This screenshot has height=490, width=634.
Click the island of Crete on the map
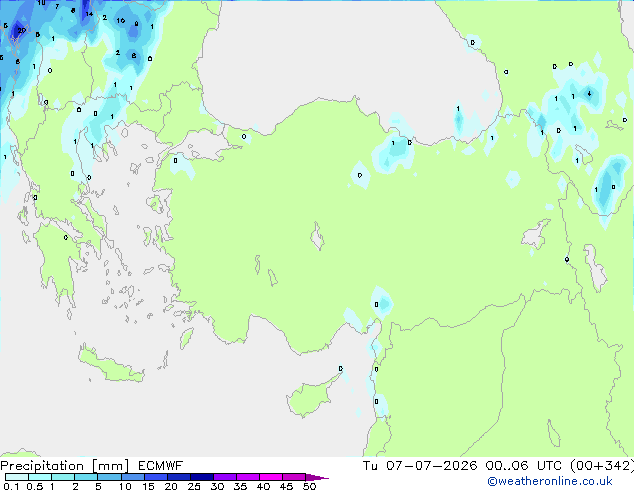point(111,366)
